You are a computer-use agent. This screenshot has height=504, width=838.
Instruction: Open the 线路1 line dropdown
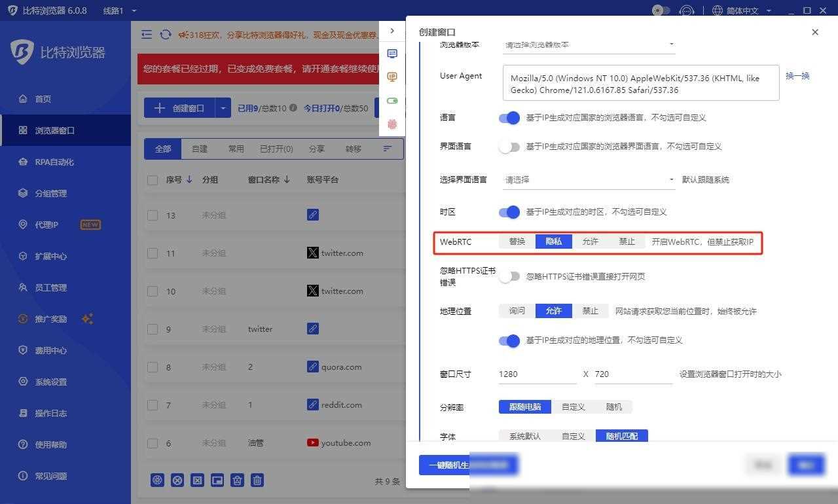point(120,10)
